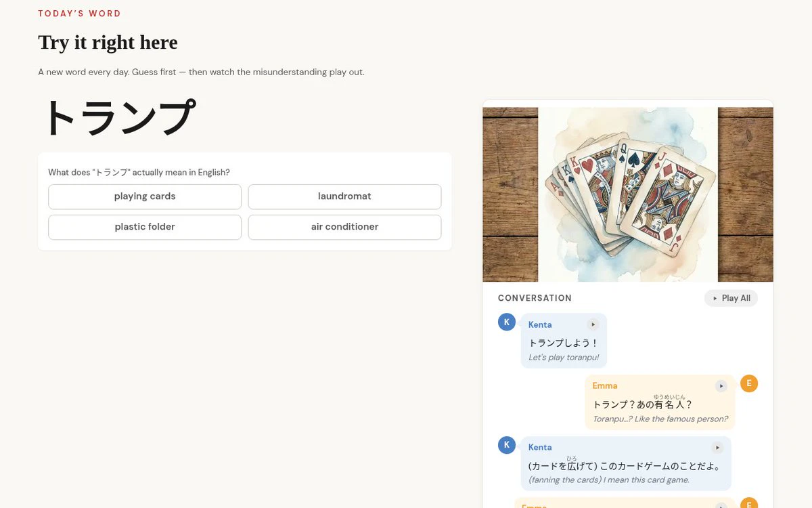Click Kenta's K avatar beside the card game message
Viewport: 812px width, 508px height.
[x=507, y=445]
